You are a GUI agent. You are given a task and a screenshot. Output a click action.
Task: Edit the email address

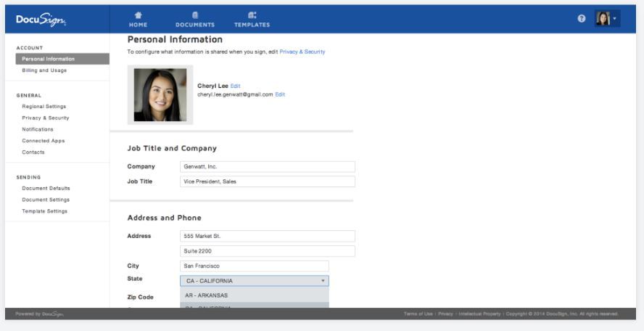(x=280, y=94)
